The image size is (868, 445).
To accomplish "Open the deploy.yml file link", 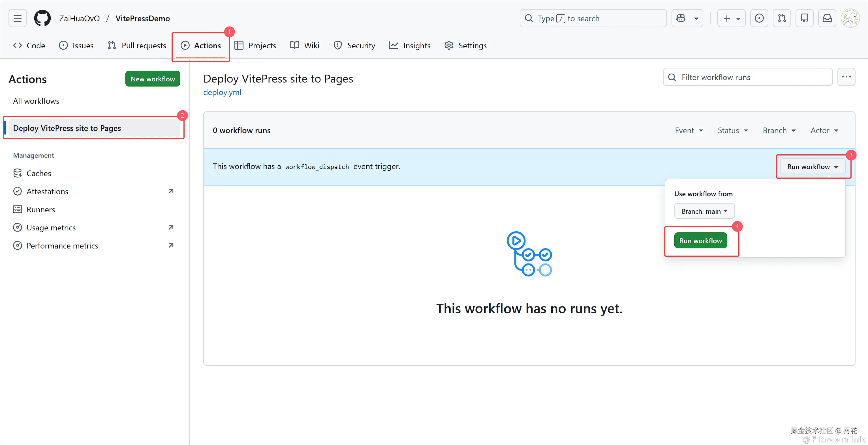I will point(222,92).
